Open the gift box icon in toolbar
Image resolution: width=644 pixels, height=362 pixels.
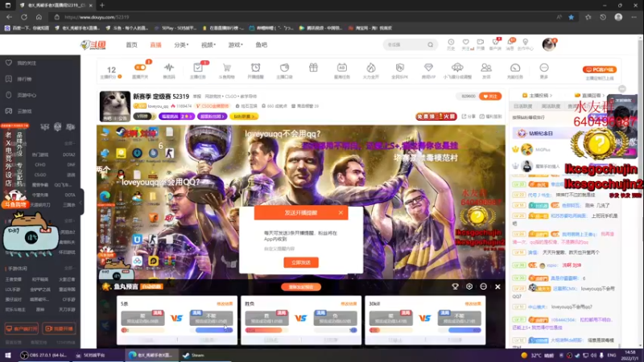[x=313, y=68]
